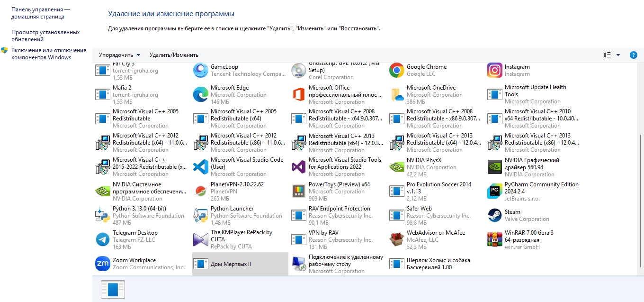This screenshot has width=644, height=302.
Task: Select the NVIDIA PhysX icon
Action: tap(397, 167)
